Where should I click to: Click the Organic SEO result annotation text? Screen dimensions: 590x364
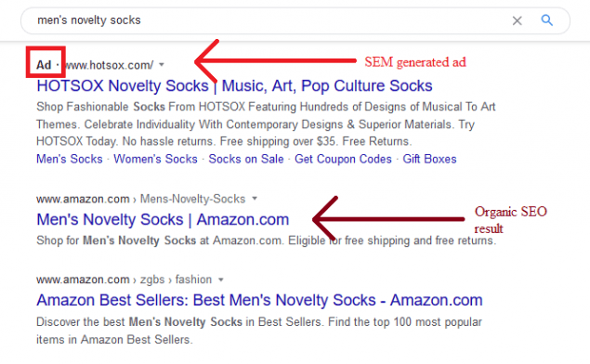tap(511, 219)
